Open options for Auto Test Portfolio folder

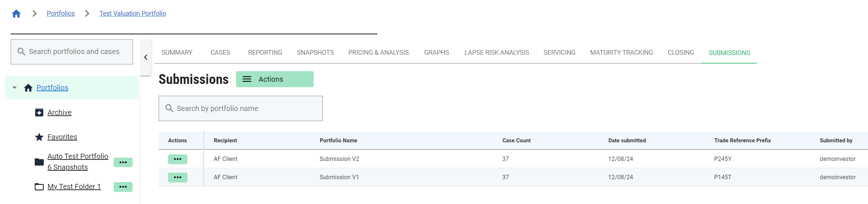click(x=123, y=162)
